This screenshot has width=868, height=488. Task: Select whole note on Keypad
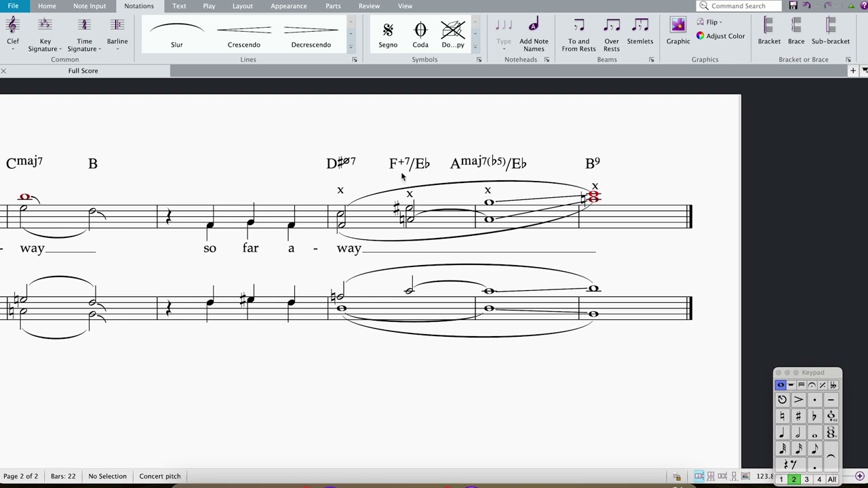[x=814, y=432]
